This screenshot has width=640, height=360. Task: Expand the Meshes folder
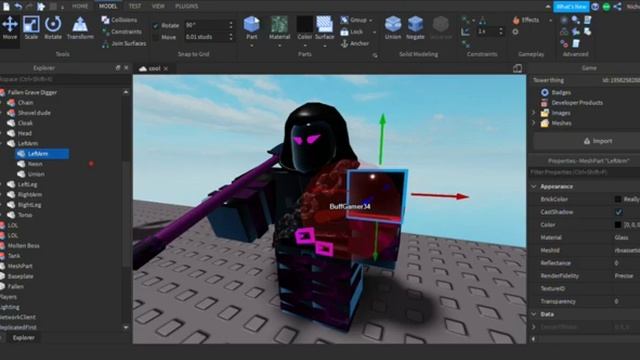point(534,123)
